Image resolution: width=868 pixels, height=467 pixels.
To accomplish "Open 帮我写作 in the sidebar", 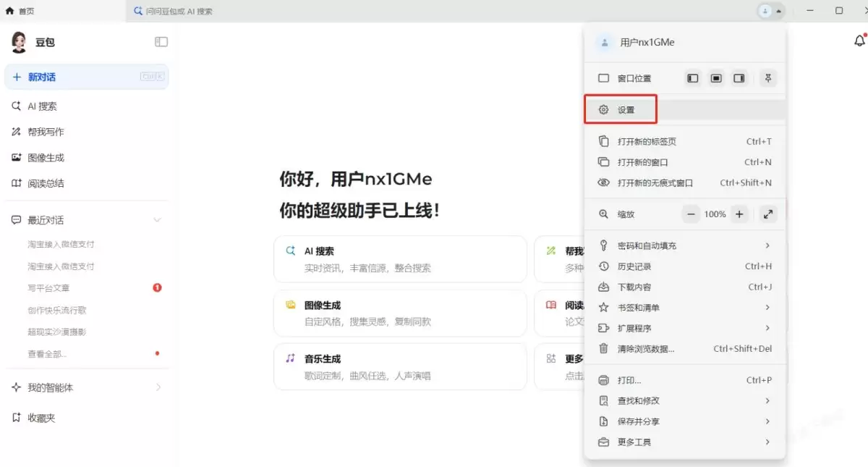I will coord(87,132).
